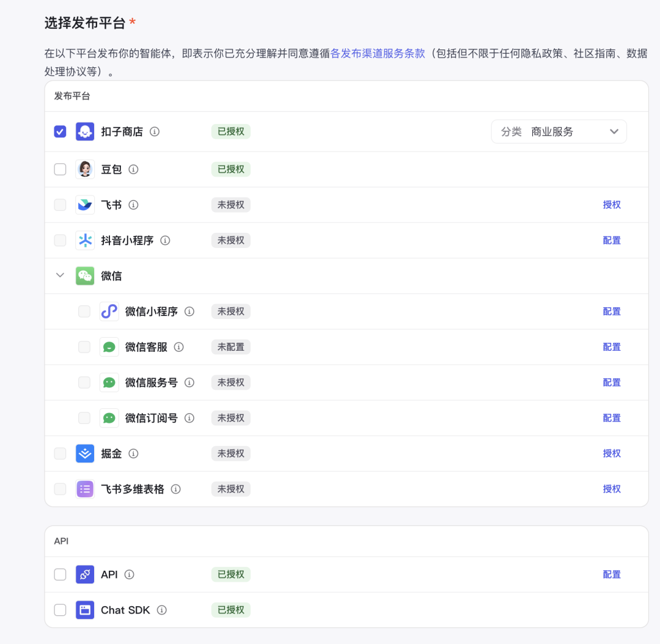Click the 发布平台 section header
660x644 pixels.
click(x=72, y=96)
